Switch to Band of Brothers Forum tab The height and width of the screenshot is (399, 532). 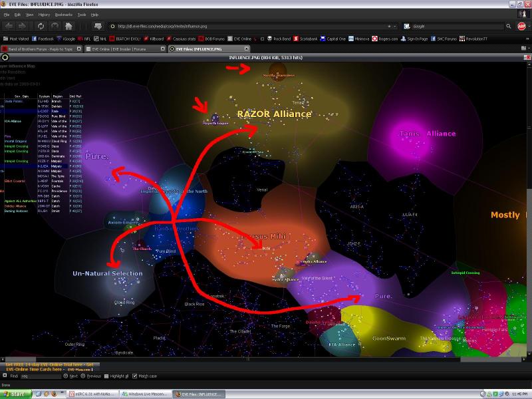41,49
